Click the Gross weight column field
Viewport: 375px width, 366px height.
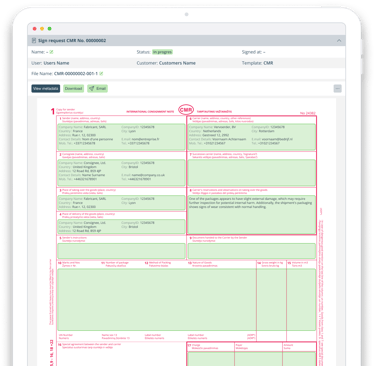click(271, 299)
